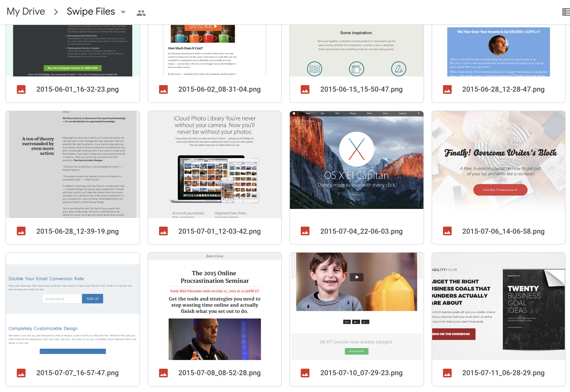This screenshot has height=392, width=570.
Task: Click the image file icon beside 2015-07-11_06-28-29.png
Action: [x=447, y=373]
